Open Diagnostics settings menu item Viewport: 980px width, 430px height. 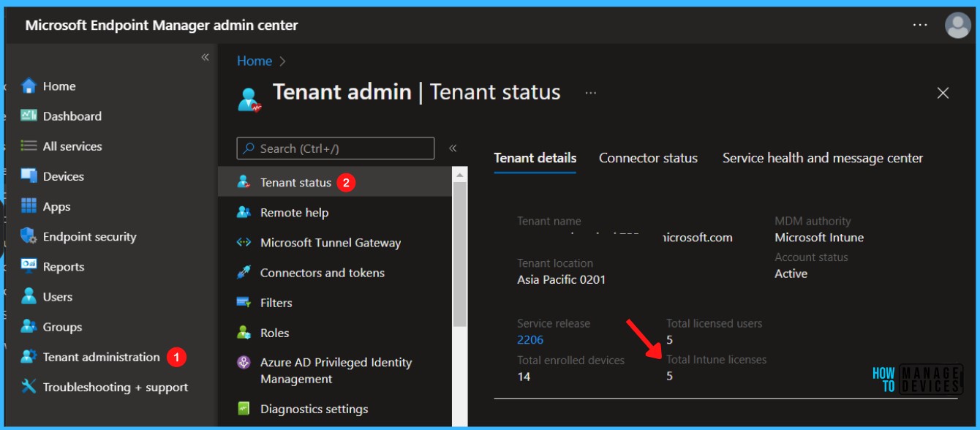[x=335, y=409]
